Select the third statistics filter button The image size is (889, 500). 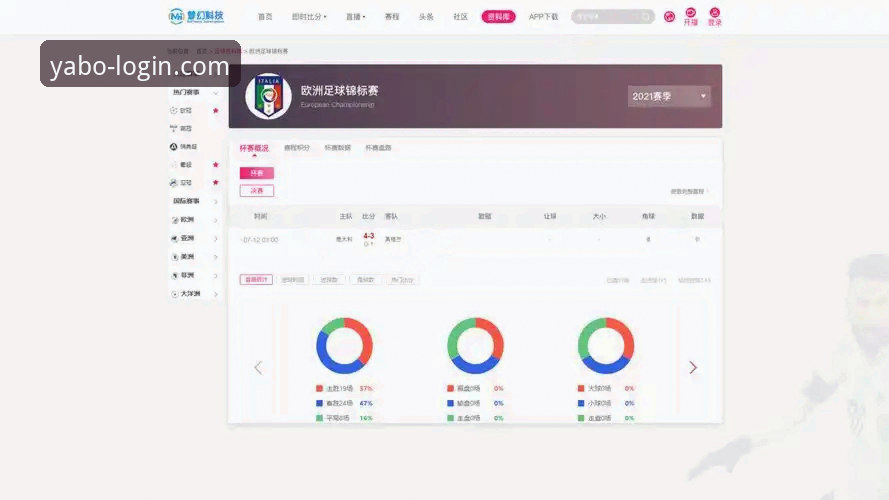[329, 280]
